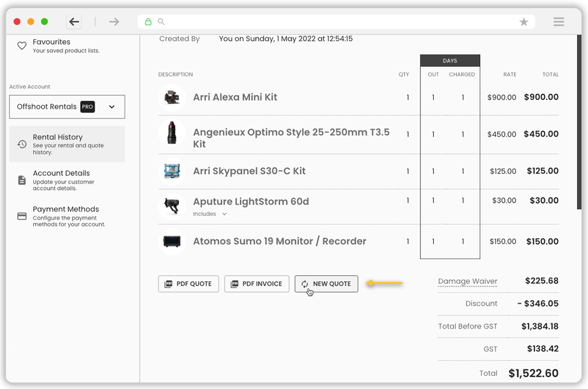
Task: Expand Includes under Aputure LightStorm 60d
Action: (x=210, y=214)
